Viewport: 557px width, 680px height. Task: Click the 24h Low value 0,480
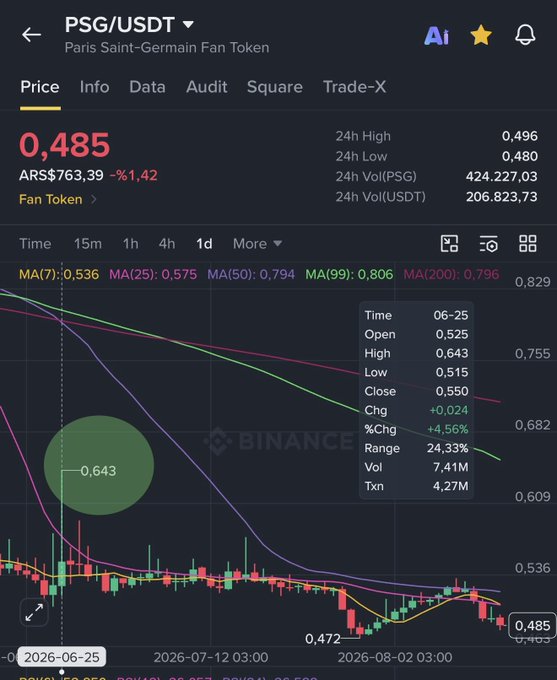click(520, 156)
